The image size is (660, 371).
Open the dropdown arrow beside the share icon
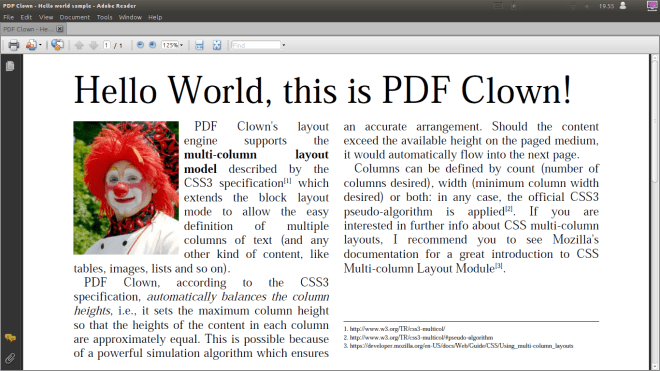click(40, 45)
